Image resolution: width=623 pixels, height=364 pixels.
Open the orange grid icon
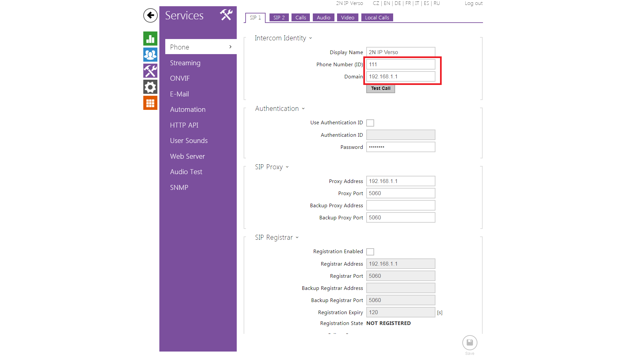pyautogui.click(x=150, y=103)
